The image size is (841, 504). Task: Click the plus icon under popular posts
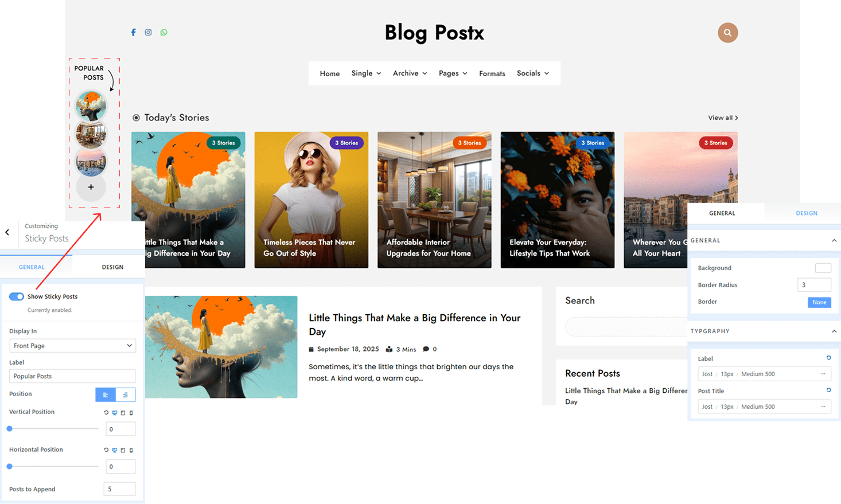91,187
